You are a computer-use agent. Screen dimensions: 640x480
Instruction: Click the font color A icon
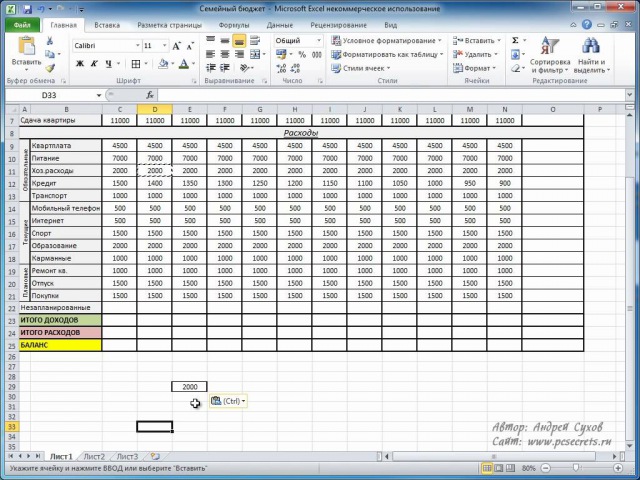click(x=184, y=64)
